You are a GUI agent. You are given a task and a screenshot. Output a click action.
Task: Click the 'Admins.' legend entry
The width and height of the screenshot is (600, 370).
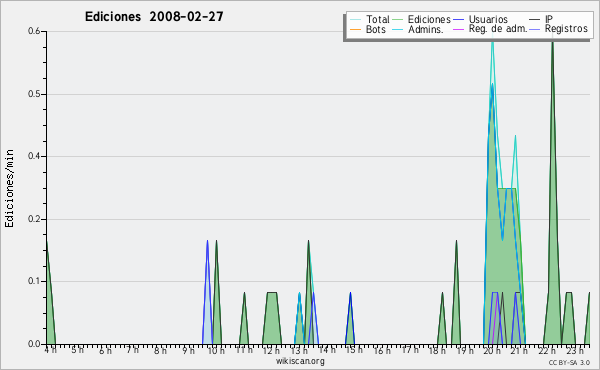418,29
